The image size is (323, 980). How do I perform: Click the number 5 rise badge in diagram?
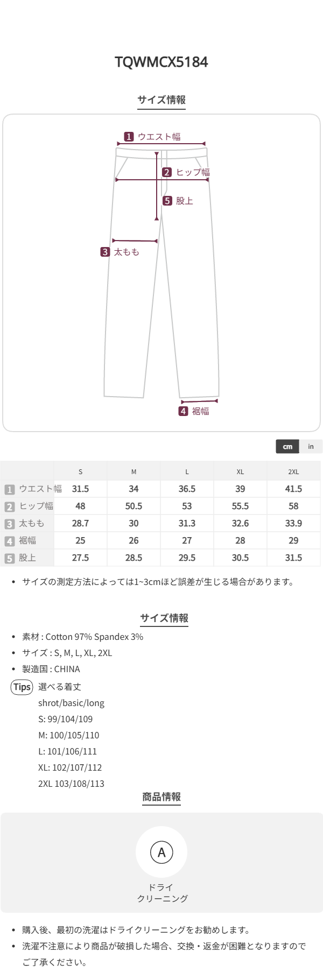pyautogui.click(x=167, y=201)
